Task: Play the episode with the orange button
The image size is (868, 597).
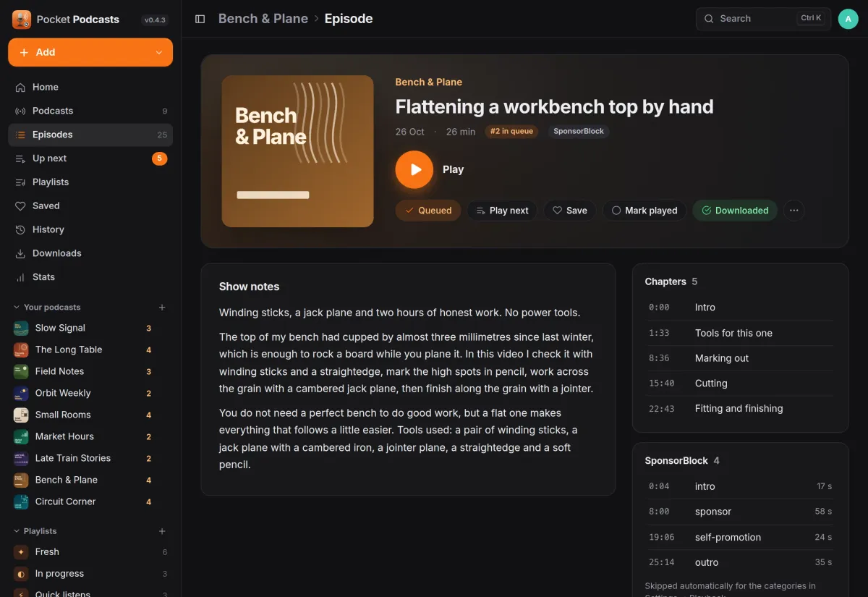Action: (x=414, y=169)
